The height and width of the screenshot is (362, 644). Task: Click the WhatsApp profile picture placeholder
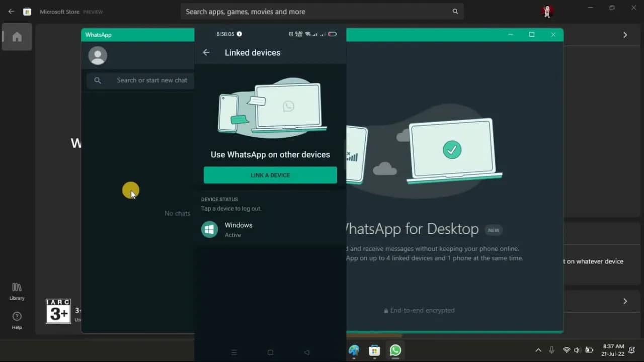coord(97,55)
